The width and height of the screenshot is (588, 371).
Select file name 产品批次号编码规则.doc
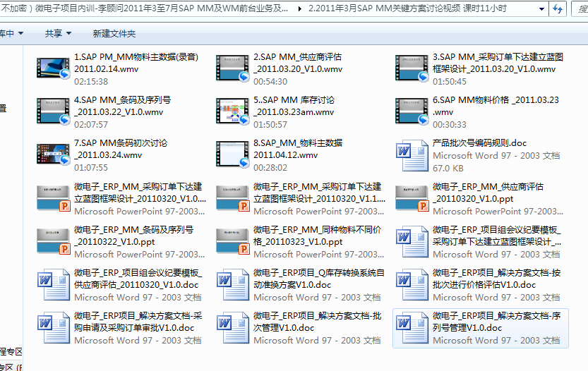(x=479, y=143)
